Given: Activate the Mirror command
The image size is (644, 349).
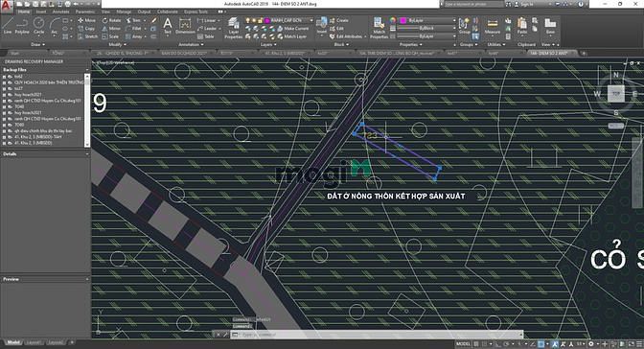Looking at the screenshot, I should pyautogui.click(x=111, y=29).
